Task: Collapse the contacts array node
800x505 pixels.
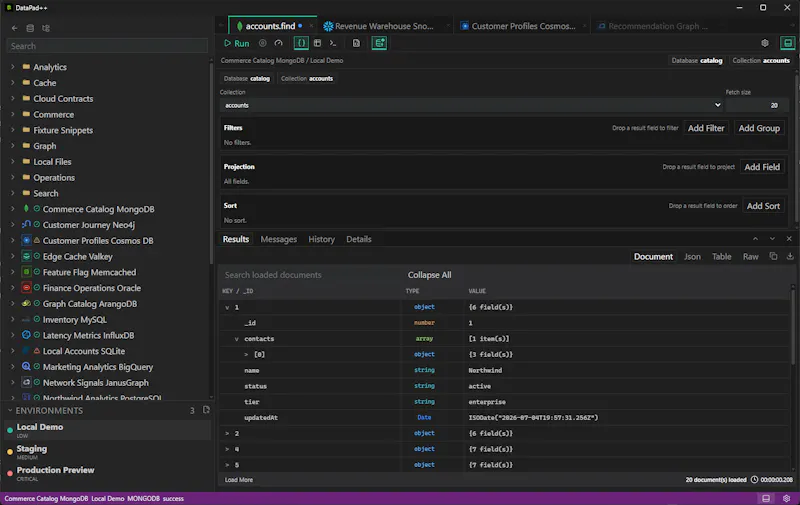Action: pos(236,339)
